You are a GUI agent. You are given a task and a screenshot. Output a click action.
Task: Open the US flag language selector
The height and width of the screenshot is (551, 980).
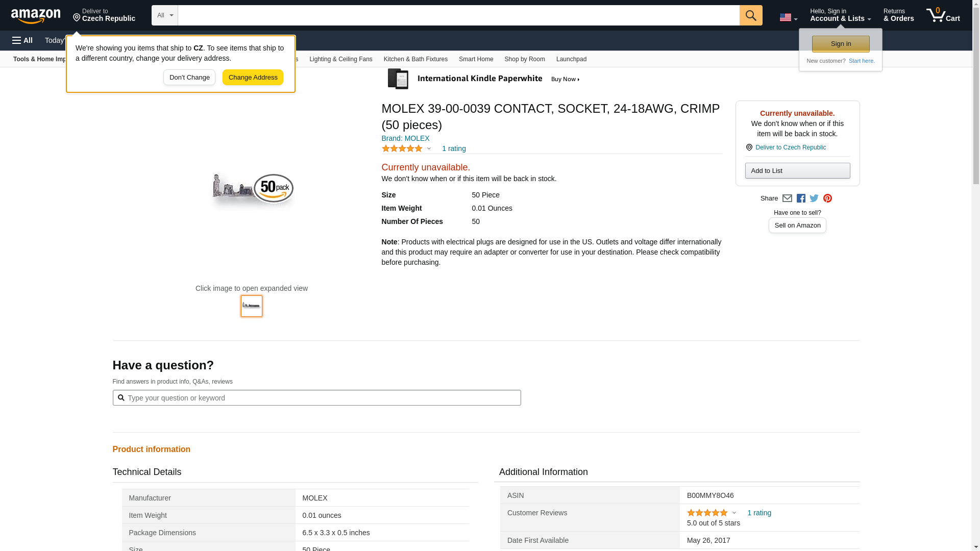(788, 17)
